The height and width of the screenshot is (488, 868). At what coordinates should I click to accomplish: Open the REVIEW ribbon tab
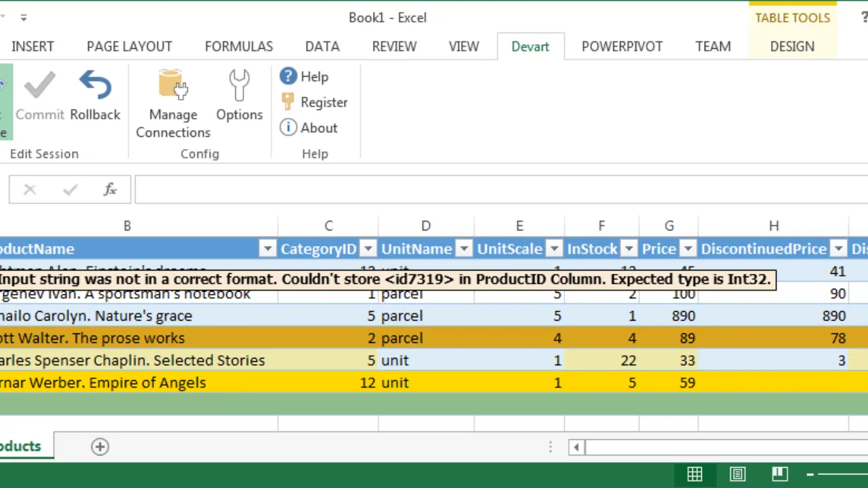pyautogui.click(x=394, y=46)
